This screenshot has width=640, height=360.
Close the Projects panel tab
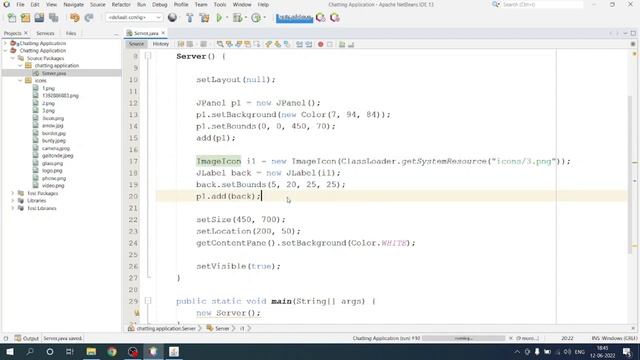click(26, 33)
